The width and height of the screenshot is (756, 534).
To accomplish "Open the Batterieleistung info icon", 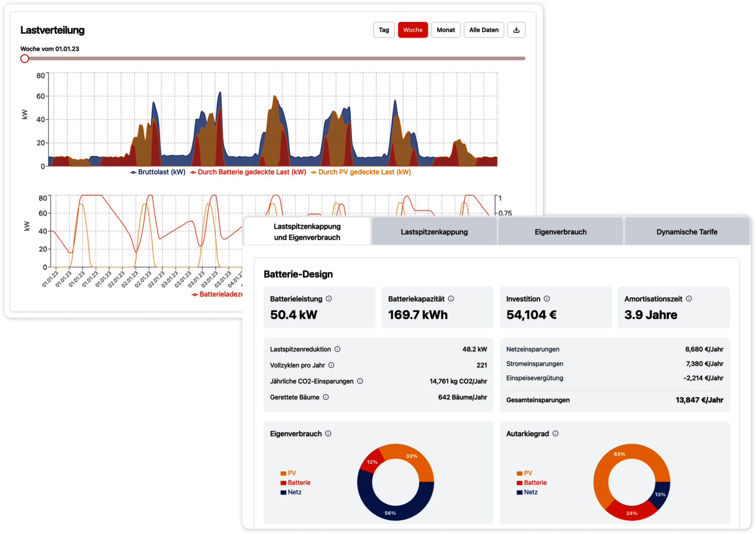I will (x=329, y=299).
